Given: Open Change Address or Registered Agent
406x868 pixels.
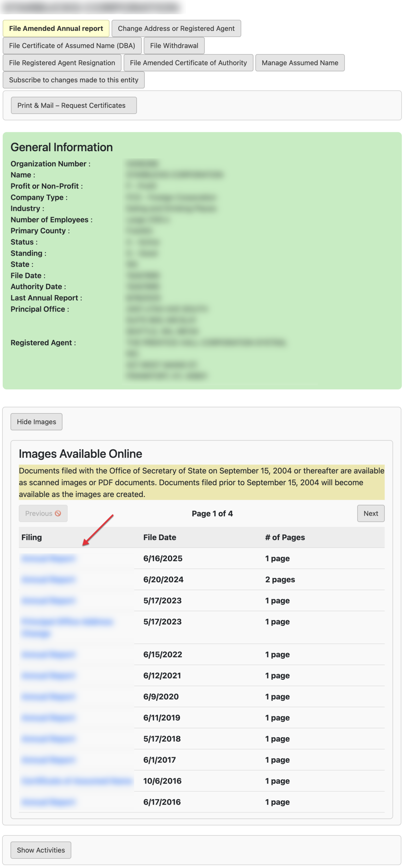Looking at the screenshot, I should 176,28.
